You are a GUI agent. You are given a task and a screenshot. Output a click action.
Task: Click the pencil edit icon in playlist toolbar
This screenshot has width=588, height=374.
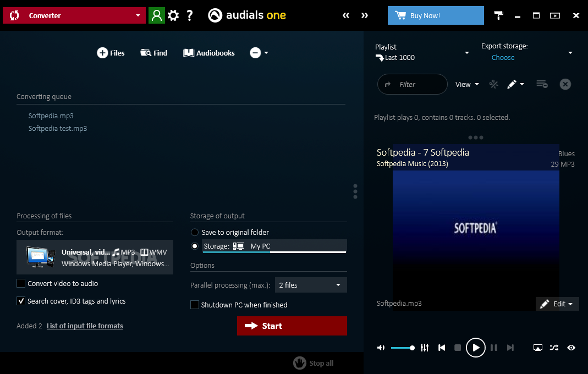click(512, 84)
